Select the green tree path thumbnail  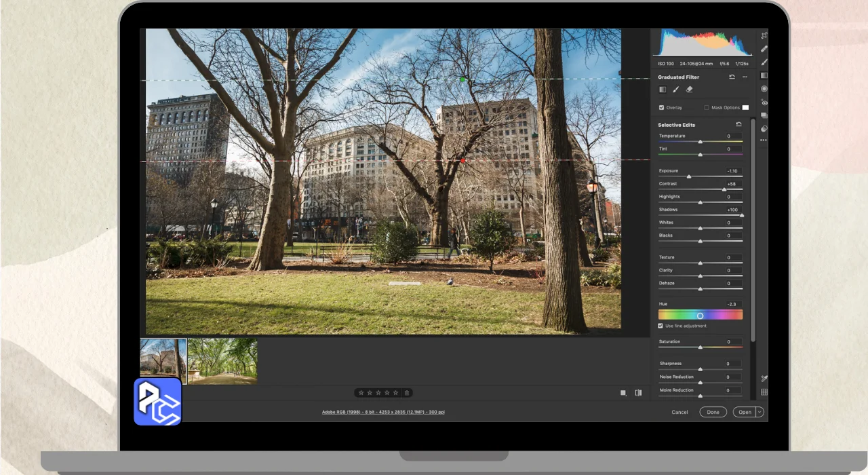[222, 361]
